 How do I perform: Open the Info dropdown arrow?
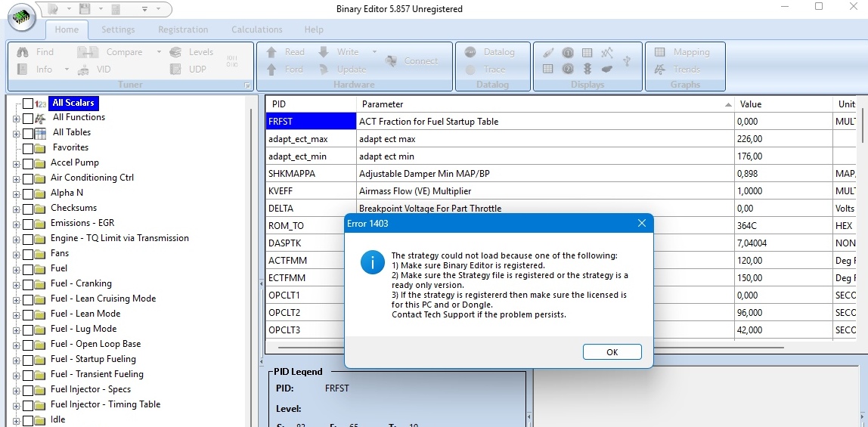pyautogui.click(x=67, y=70)
